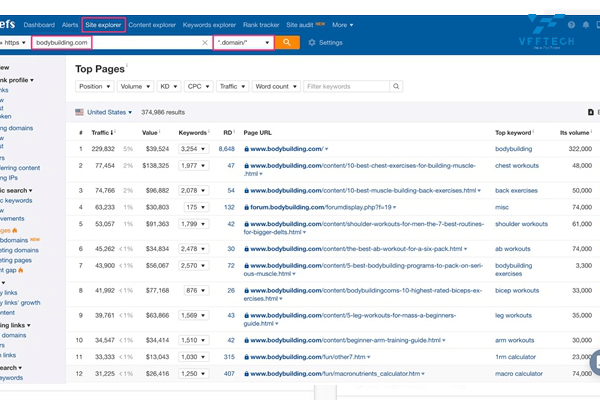
Task: Go to Content explorer
Action: [152, 25]
